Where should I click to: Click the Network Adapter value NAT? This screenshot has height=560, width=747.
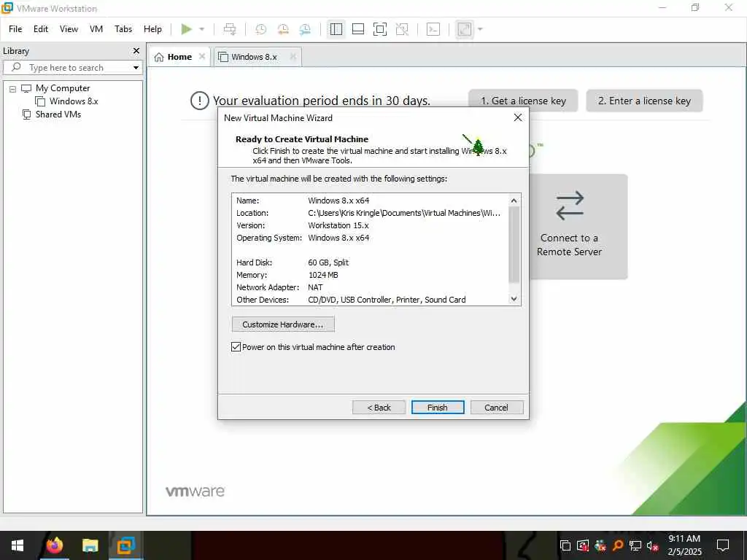[x=315, y=287]
